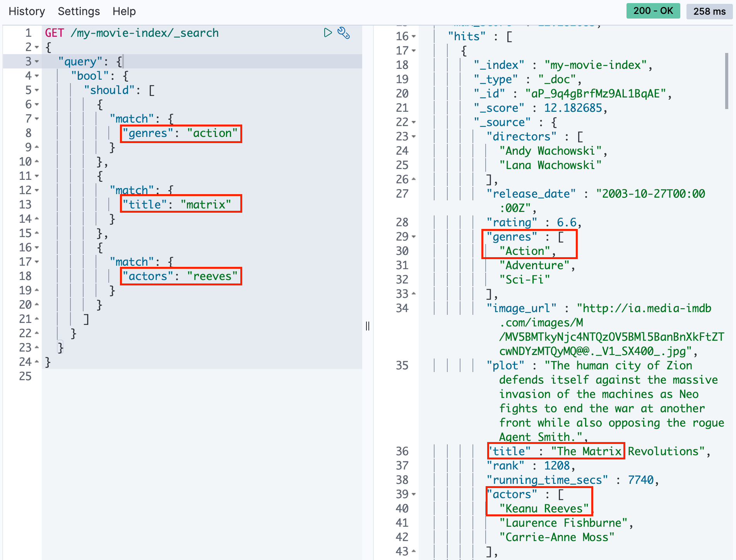This screenshot has width=736, height=560.
Task: Click the 258 ms response time badge
Action: tap(709, 11)
